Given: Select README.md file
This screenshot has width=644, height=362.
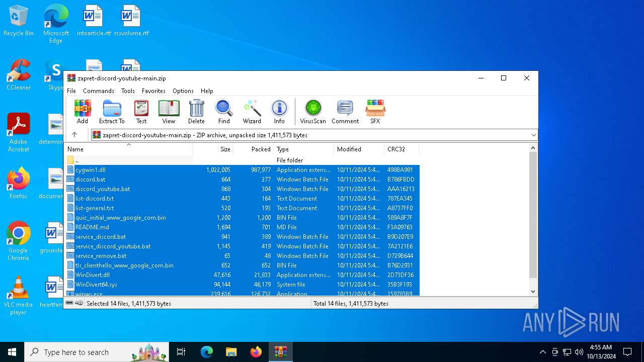Looking at the screenshot, I should point(242,227).
